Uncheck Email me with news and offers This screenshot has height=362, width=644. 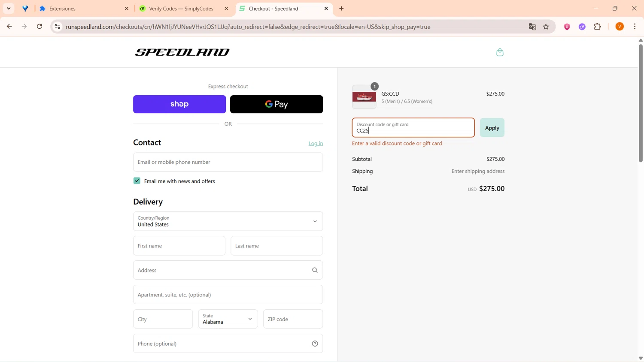[137, 181]
